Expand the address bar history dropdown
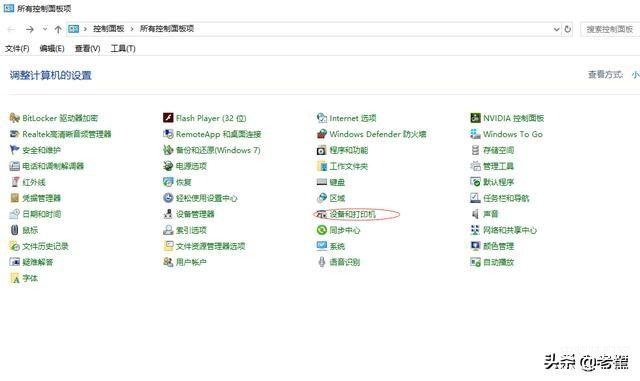 click(556, 29)
